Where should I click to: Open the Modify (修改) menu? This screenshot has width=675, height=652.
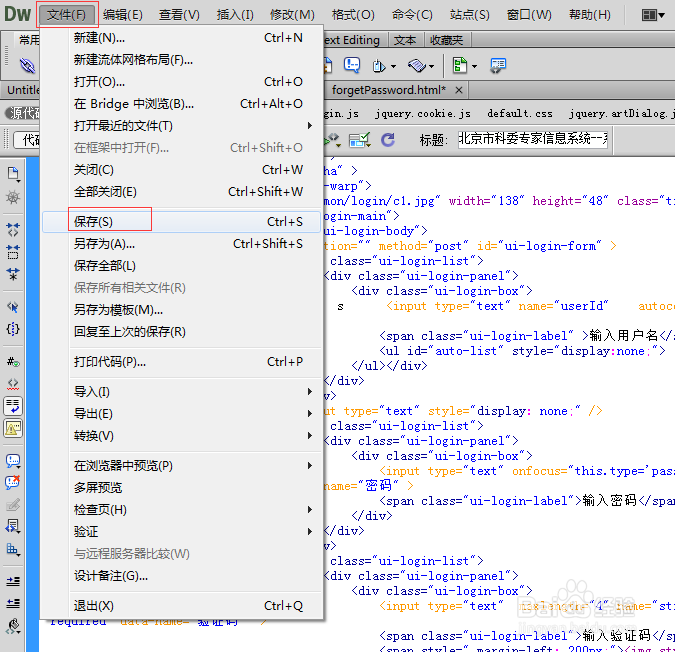click(292, 15)
